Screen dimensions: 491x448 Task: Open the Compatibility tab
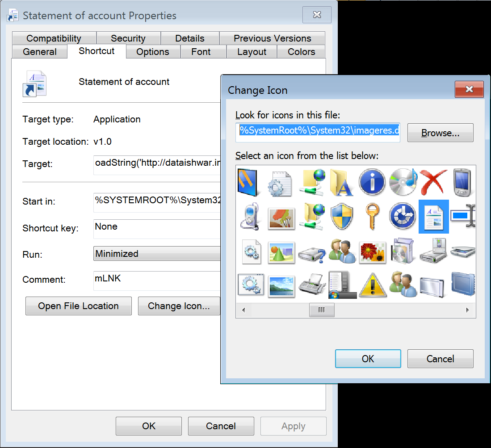54,38
